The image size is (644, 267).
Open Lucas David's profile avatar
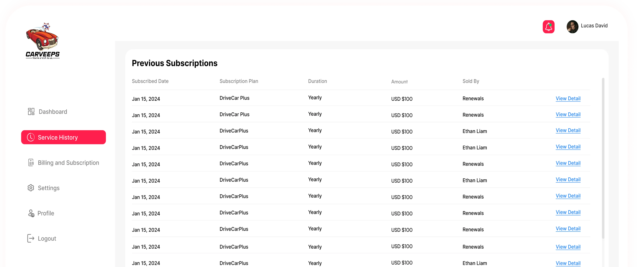[x=573, y=26]
